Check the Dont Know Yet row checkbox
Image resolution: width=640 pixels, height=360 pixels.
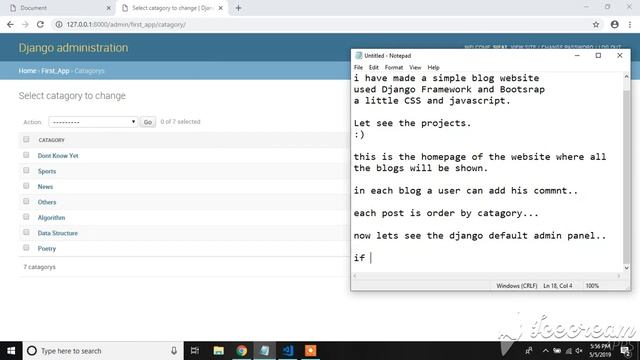(x=26, y=155)
